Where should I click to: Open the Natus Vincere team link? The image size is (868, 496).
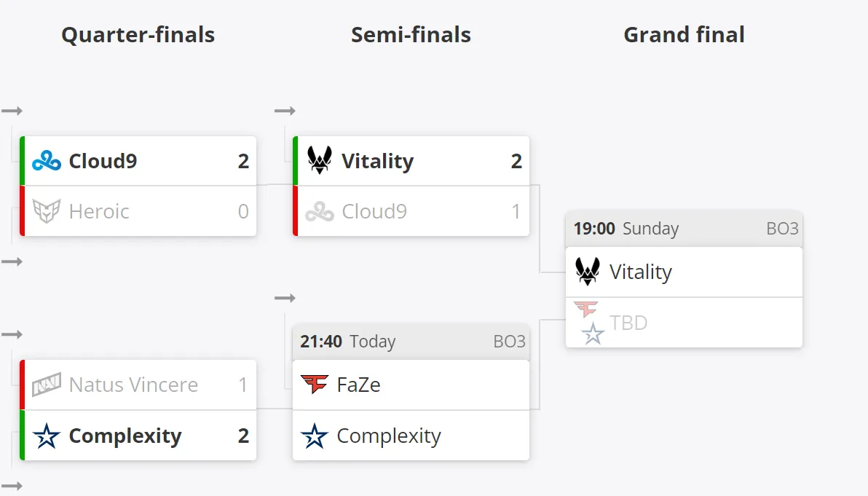click(133, 385)
